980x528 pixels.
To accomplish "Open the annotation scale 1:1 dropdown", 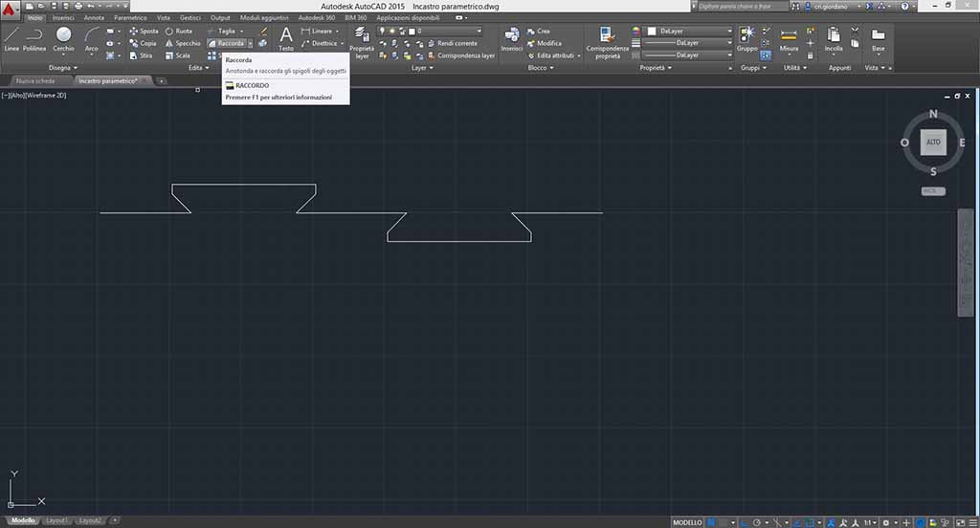I will (x=870, y=522).
